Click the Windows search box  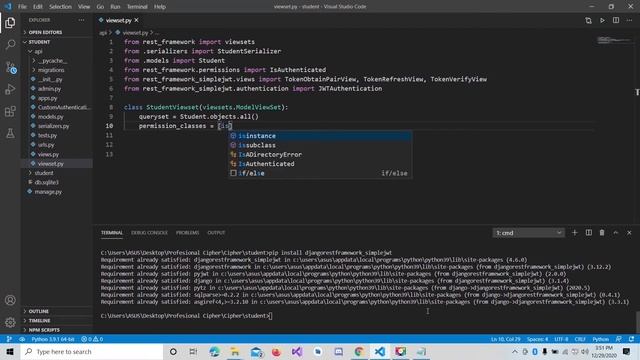point(92,351)
